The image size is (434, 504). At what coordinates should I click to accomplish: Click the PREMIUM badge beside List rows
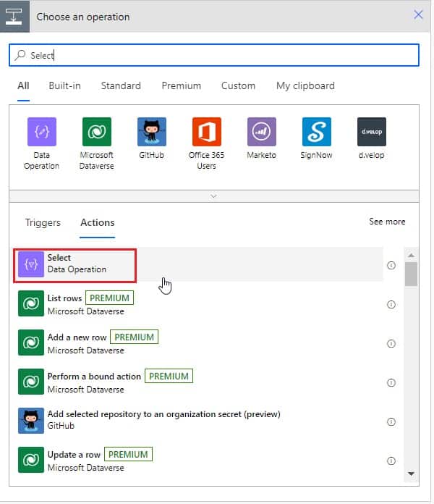(109, 298)
